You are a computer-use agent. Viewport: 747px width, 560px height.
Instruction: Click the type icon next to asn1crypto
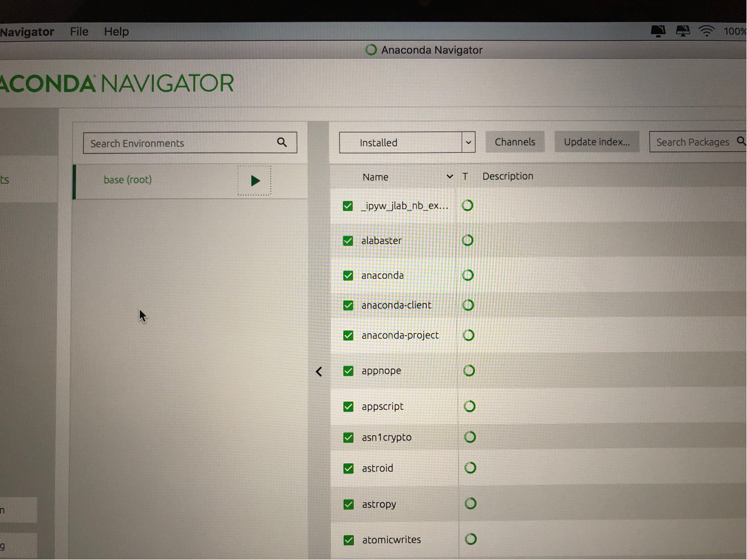point(470,437)
